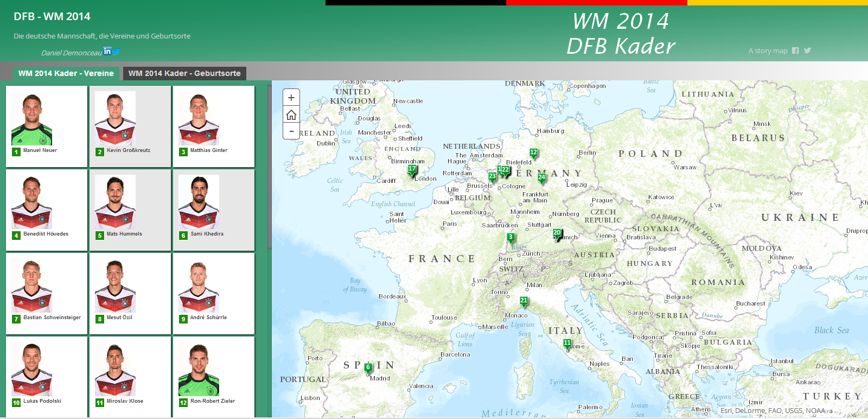This screenshot has height=419, width=868.
Task: Open Benedikt Höwedes player card
Action: [47, 210]
